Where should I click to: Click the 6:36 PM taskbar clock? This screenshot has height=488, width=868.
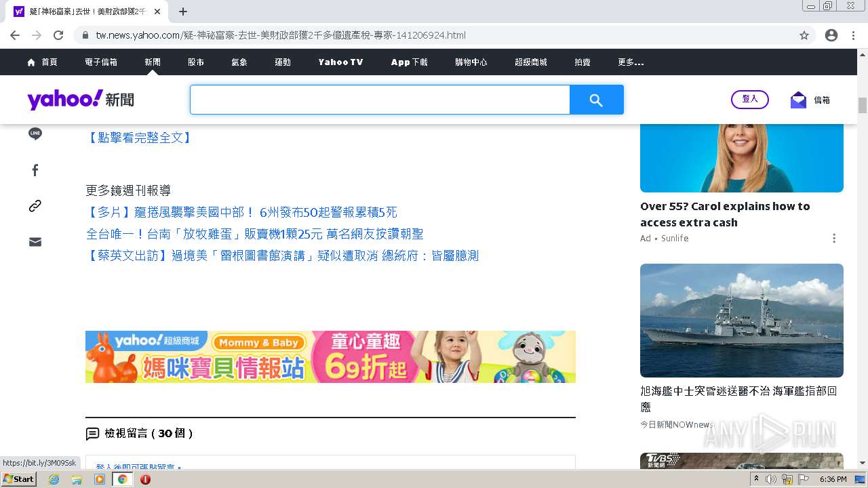833,479
